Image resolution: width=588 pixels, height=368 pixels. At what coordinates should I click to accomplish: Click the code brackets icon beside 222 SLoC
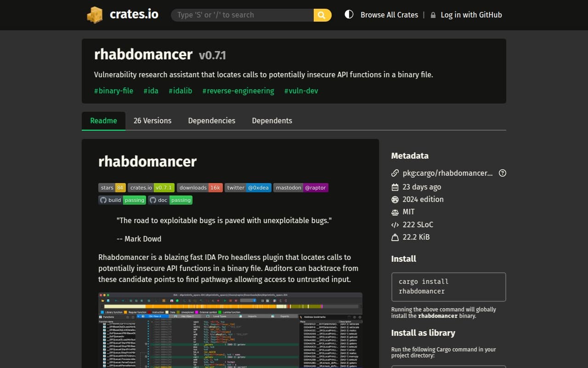395,224
